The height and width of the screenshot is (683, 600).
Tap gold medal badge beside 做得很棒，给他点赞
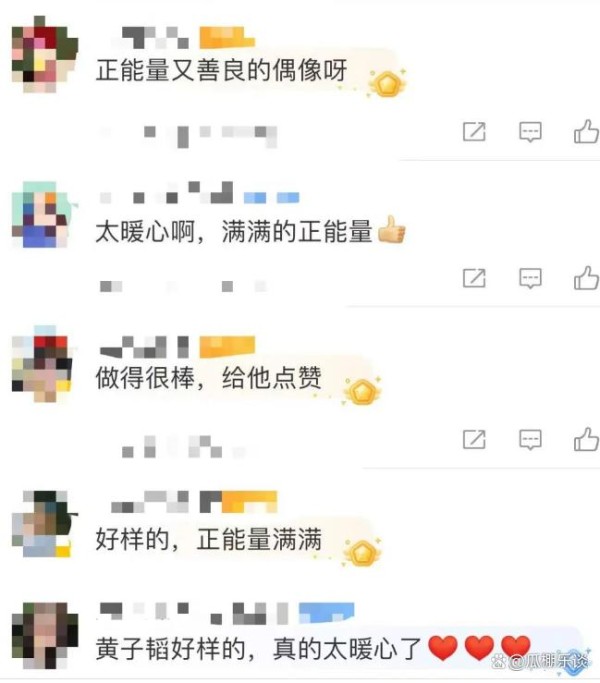point(363,392)
